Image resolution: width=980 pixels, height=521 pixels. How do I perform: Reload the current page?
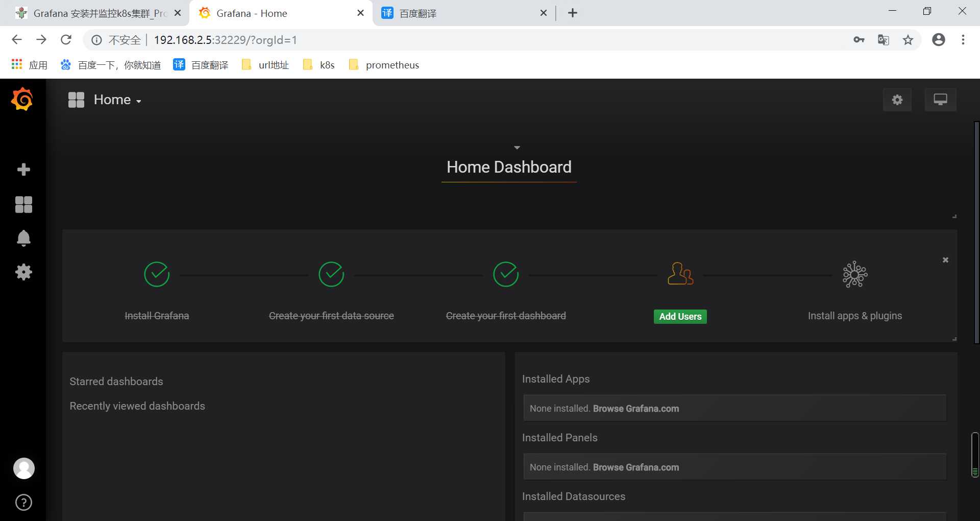tap(66, 40)
